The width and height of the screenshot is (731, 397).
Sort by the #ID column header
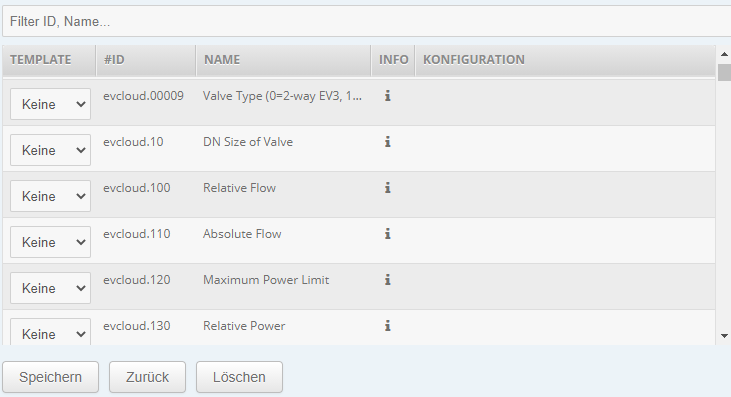point(146,60)
